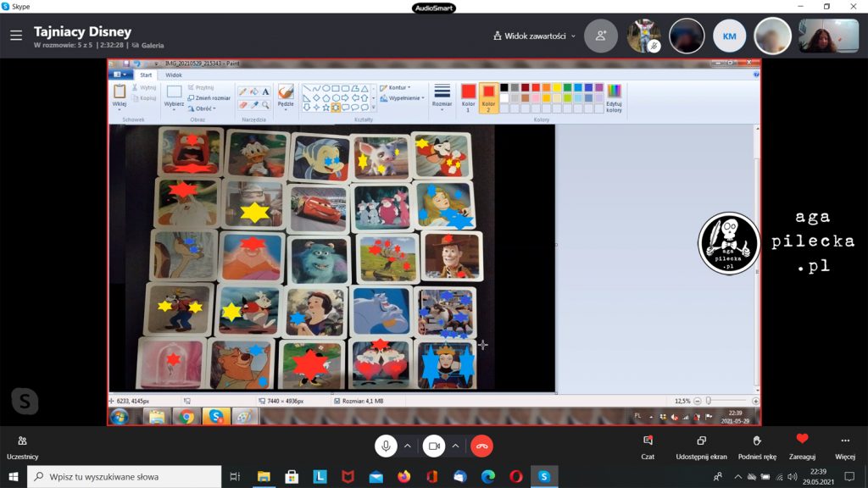Mute microphone with the mic button

[386, 446]
